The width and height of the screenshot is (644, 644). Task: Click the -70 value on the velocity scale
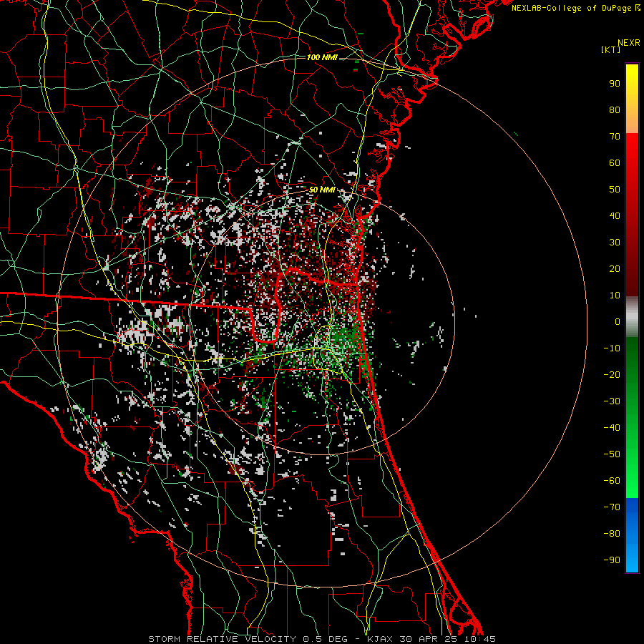[x=612, y=507]
